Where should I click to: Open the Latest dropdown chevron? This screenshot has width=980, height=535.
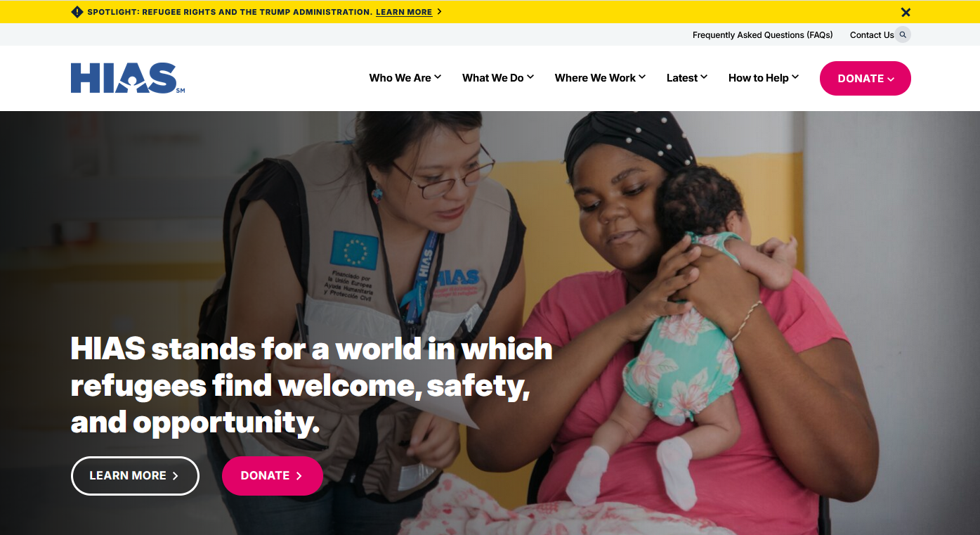[704, 77]
